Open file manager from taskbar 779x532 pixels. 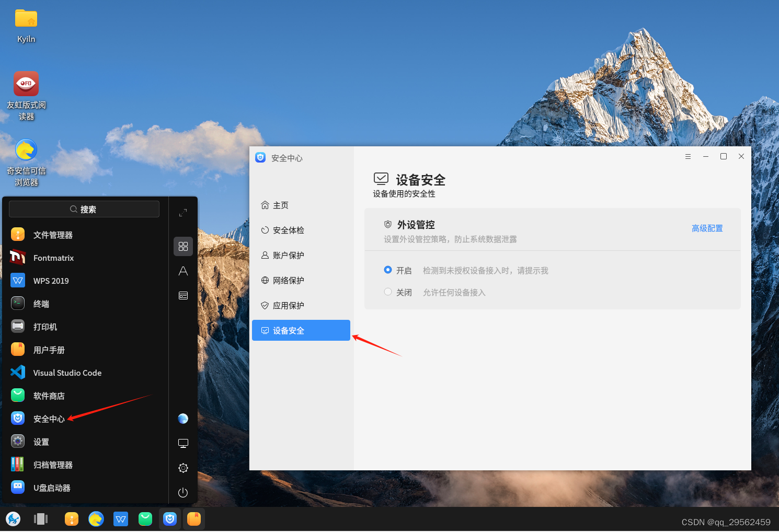[x=72, y=519]
